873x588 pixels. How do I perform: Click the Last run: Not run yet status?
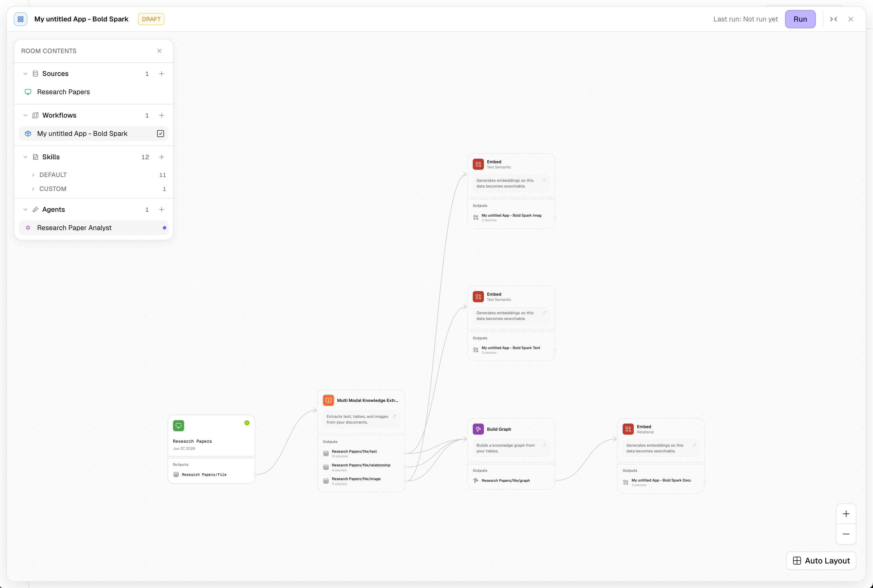745,19
